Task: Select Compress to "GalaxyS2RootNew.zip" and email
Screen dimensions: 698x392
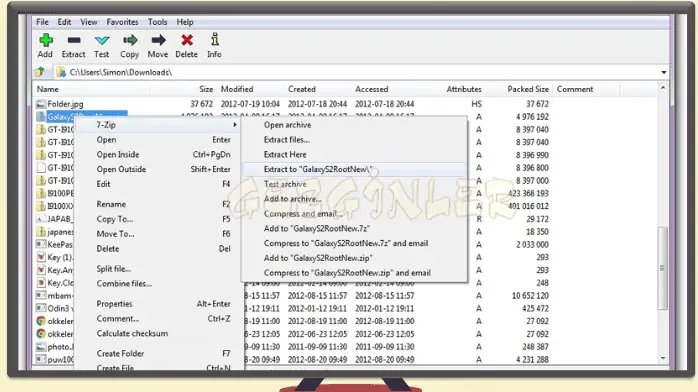Action: [347, 273]
